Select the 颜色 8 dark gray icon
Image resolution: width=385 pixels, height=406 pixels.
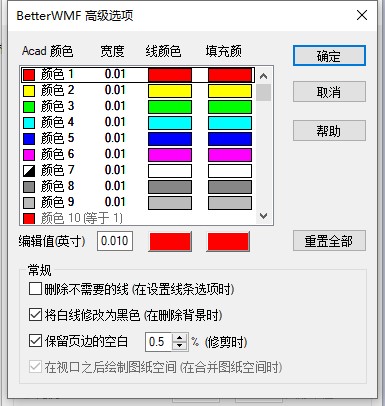point(29,187)
